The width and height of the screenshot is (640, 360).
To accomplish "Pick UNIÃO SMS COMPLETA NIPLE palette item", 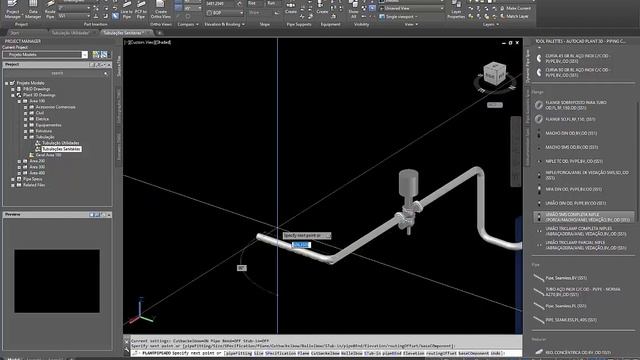I will point(584,217).
